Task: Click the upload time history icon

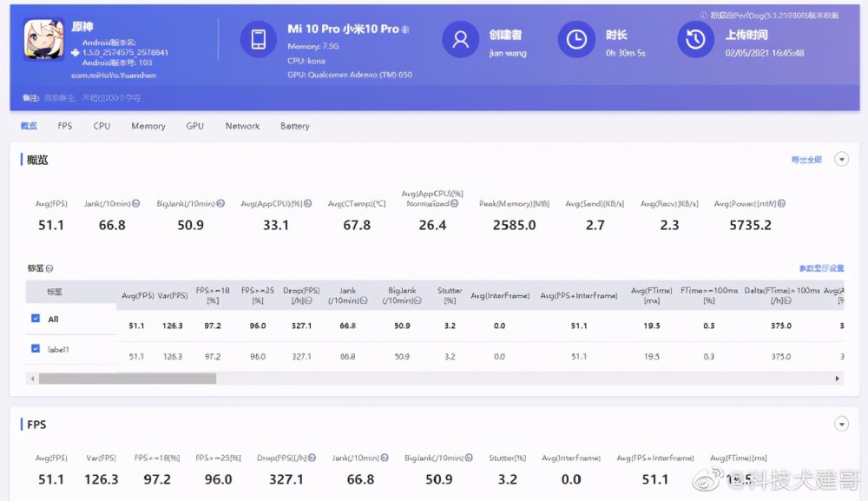Action: tap(694, 39)
